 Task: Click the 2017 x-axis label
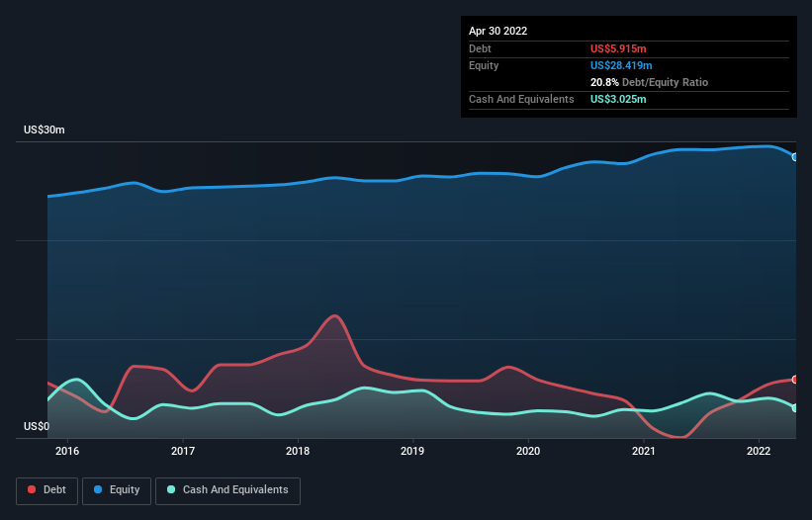[x=183, y=451]
